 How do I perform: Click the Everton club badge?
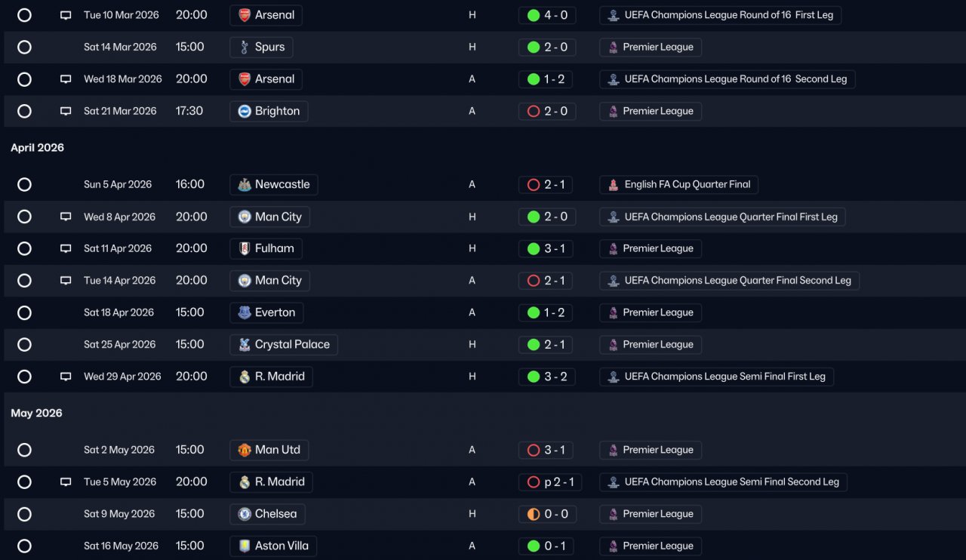(x=245, y=312)
